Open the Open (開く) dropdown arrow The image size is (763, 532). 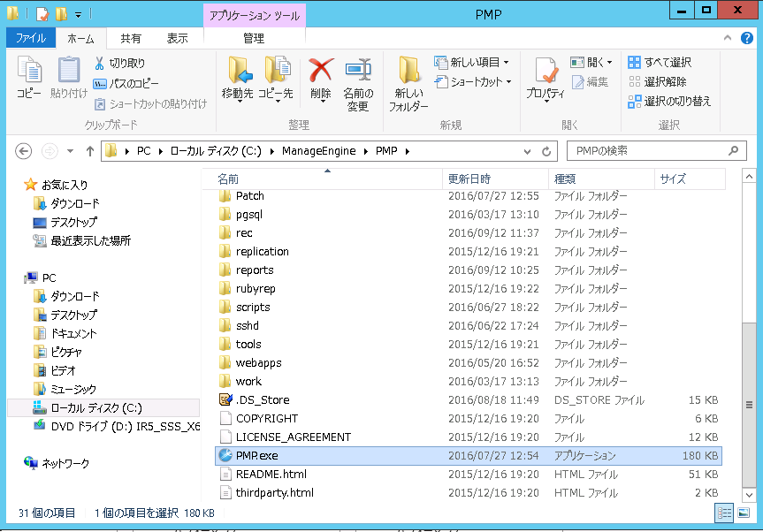point(610,63)
